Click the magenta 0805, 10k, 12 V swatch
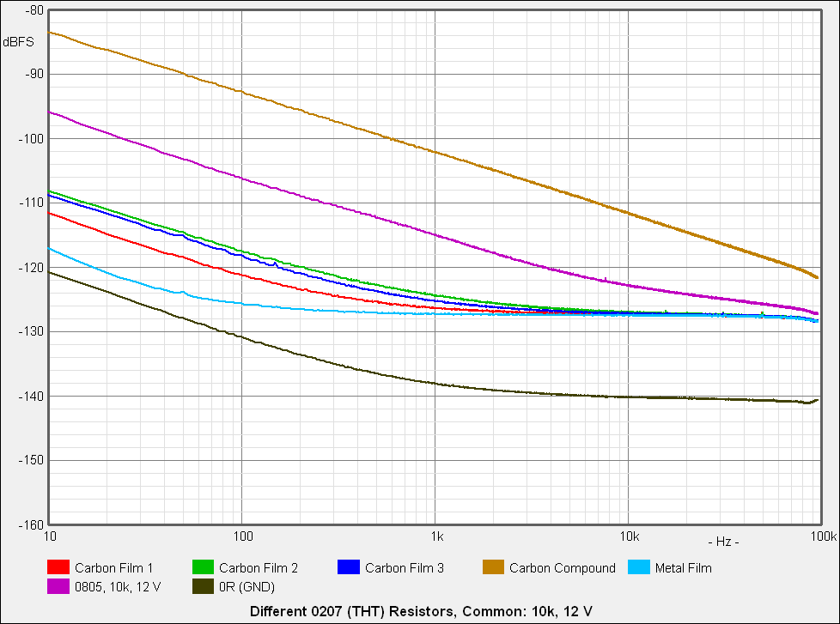 click(58, 586)
